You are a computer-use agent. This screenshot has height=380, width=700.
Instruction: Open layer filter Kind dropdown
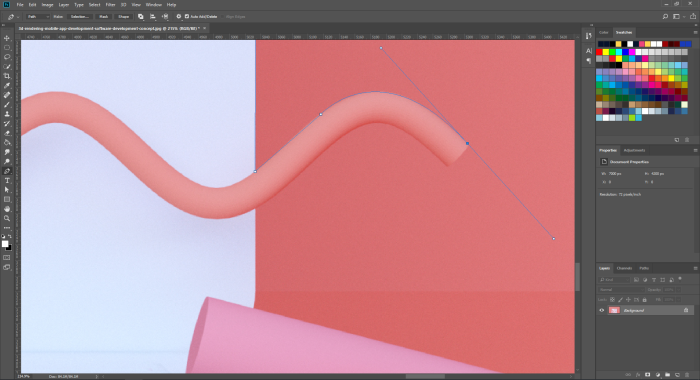tap(614, 280)
